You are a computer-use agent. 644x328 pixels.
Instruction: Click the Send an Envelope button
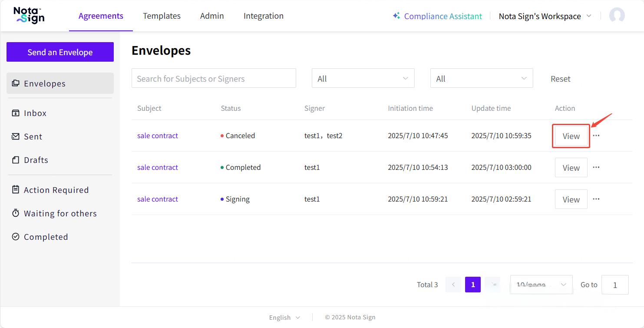[x=60, y=52]
